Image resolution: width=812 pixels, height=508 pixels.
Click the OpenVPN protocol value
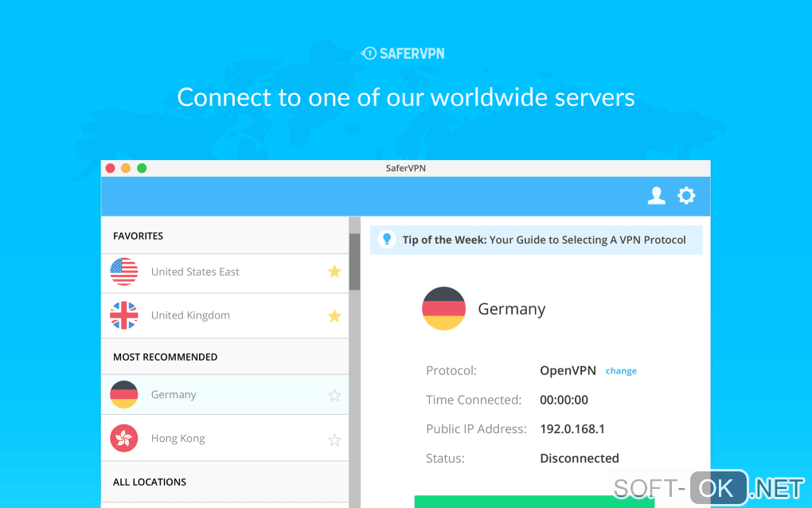(568, 371)
